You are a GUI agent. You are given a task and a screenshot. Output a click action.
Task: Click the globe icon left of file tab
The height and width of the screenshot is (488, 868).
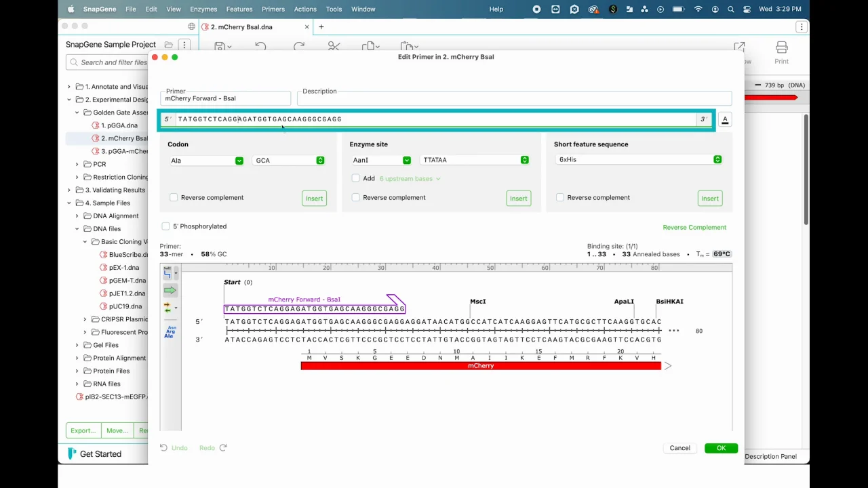192,27
